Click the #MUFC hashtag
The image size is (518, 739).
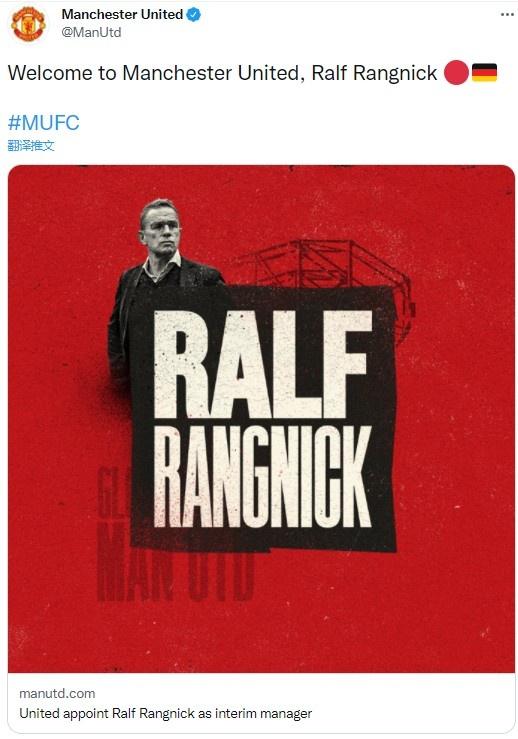click(x=43, y=123)
